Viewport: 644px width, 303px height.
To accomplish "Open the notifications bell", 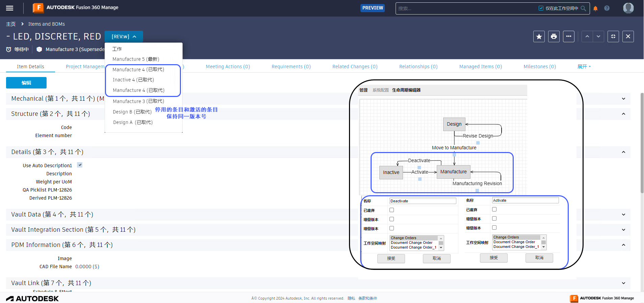I will [x=595, y=8].
